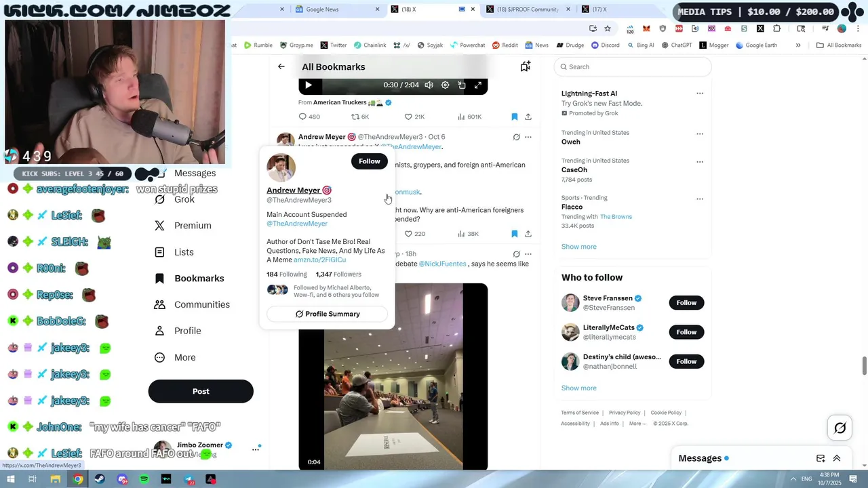This screenshot has height=488, width=868.
Task: Remove bookmark on the Andrew Meyer post
Action: pyautogui.click(x=514, y=234)
